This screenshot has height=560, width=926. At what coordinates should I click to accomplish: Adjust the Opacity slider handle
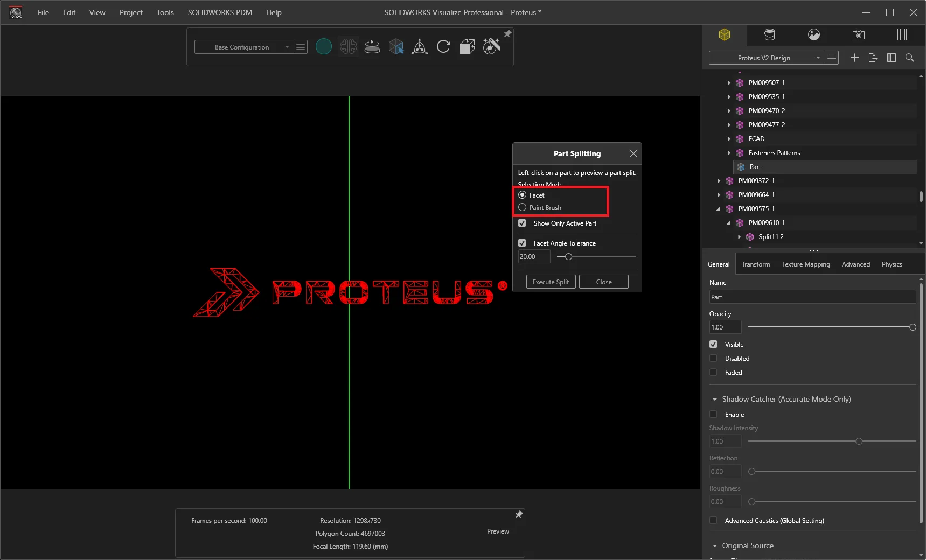pos(913,327)
